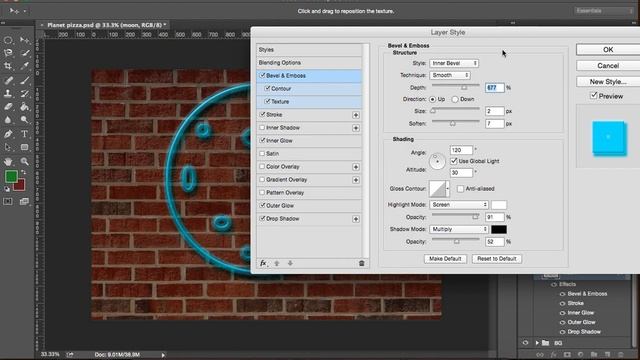Move effect up arrow in Layer Style
Viewport: 640px width, 360px height.
[x=277, y=263]
